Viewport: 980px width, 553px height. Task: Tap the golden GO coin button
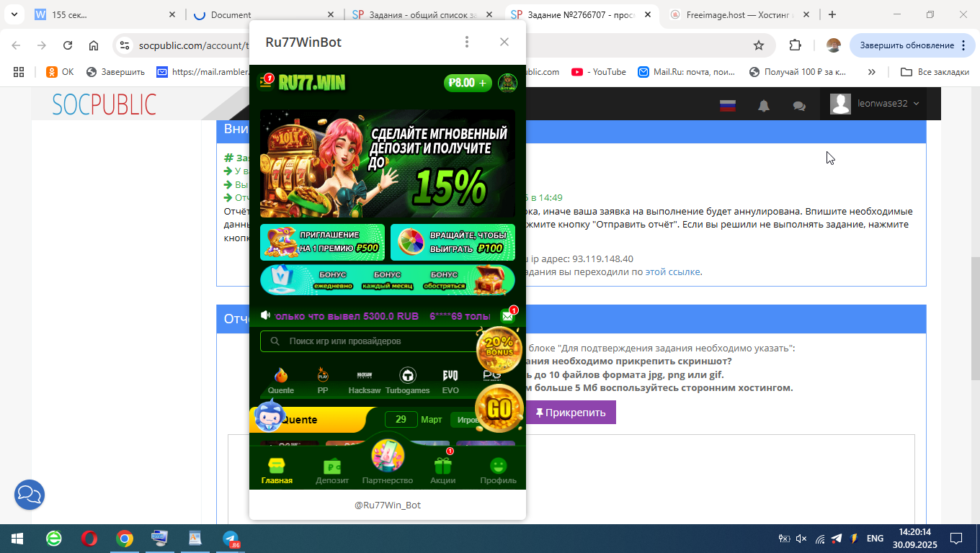499,408
